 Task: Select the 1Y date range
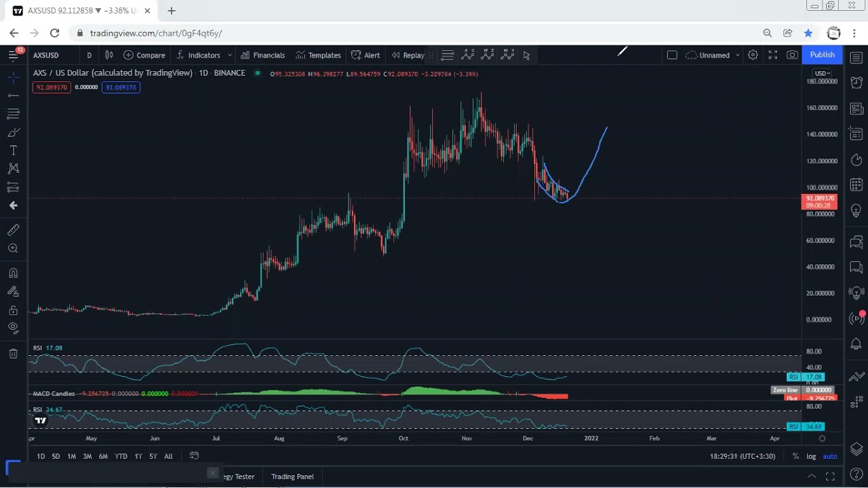click(138, 456)
